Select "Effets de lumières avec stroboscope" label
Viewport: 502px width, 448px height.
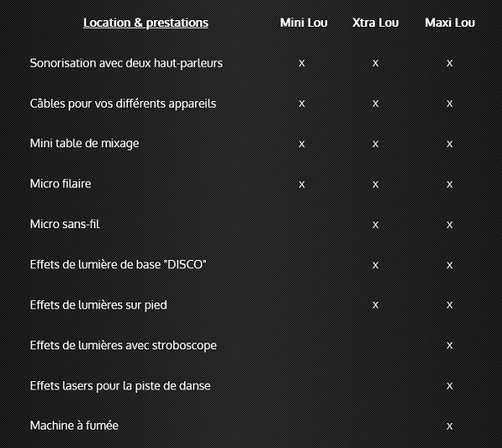coord(122,344)
